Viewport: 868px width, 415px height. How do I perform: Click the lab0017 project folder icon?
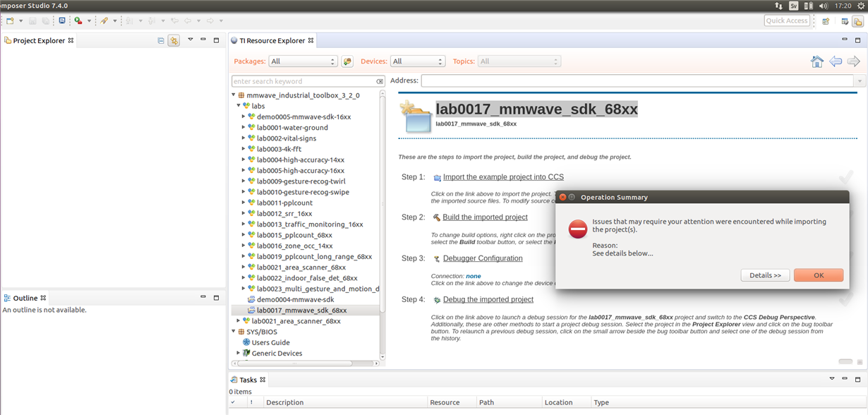416,116
